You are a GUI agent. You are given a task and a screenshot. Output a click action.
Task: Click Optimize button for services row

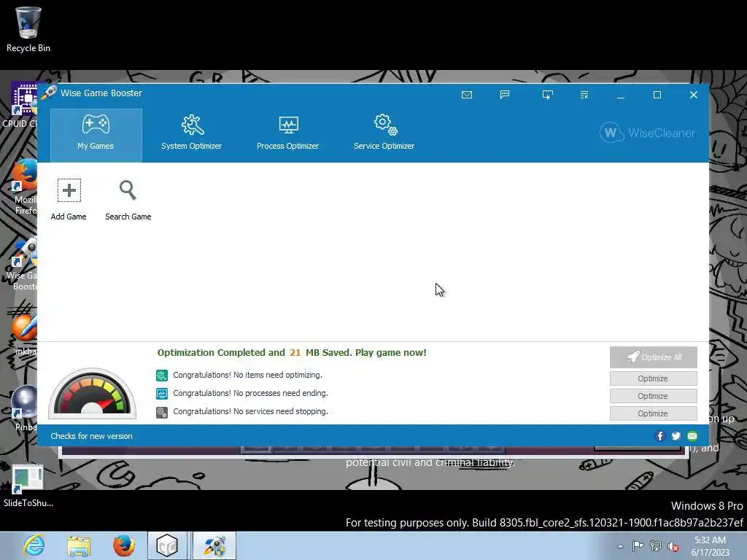click(653, 413)
